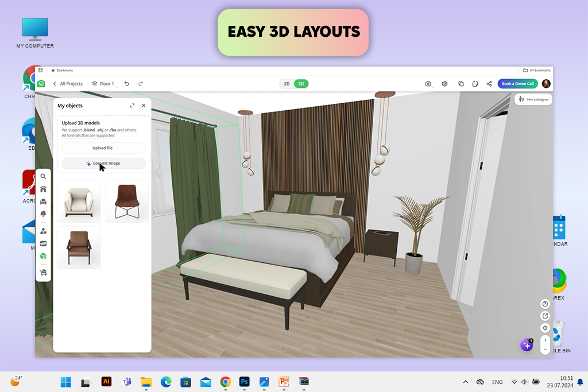Viewport: 588px width, 392px height.
Task: Click the rotate-with-plus icon in the toolbar
Action: pos(475,84)
